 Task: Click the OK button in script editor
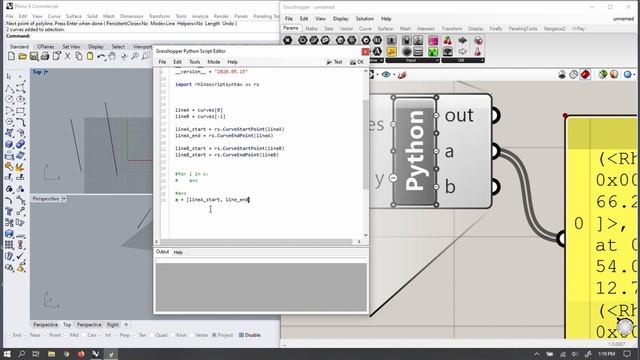[x=356, y=62]
